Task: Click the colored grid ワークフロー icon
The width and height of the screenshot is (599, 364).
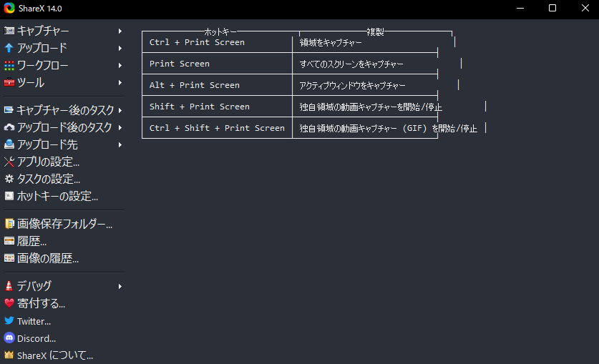Action: [x=9, y=66]
